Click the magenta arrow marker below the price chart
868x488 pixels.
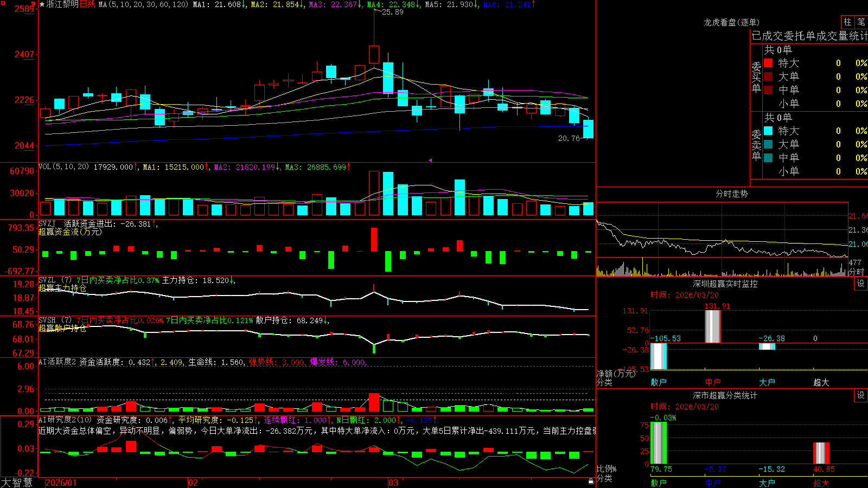click(x=430, y=160)
